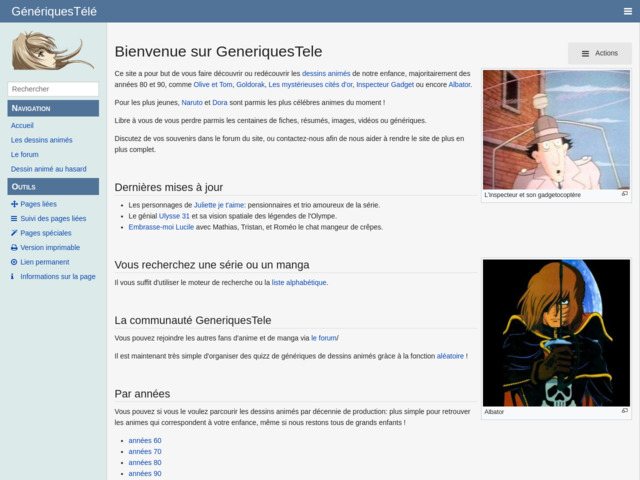Enlarge the Albator image via magnify icon

pos(625,411)
